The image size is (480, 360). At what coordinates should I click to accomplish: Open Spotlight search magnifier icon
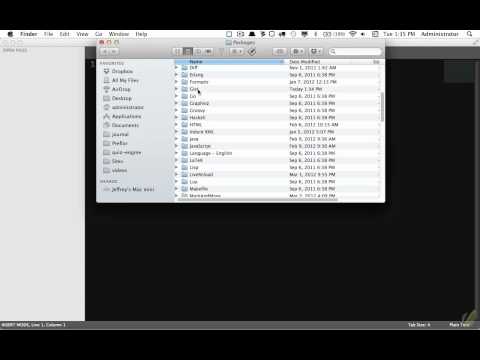pos(469,34)
